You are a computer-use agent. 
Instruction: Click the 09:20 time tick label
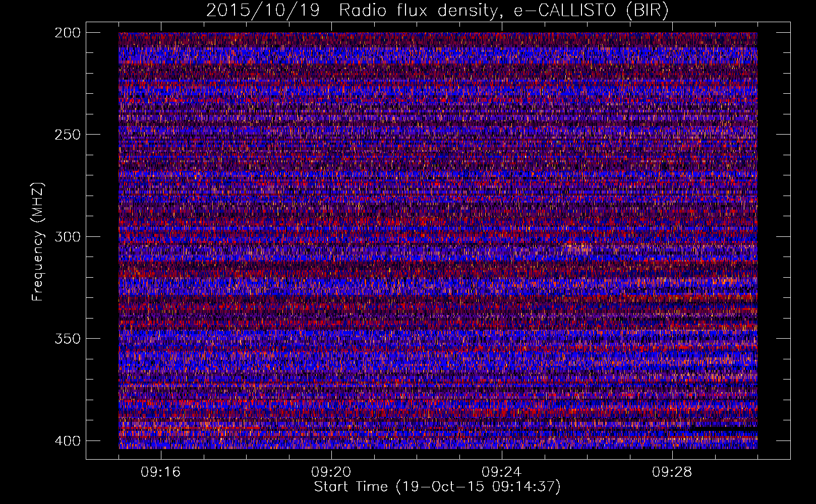[331, 472]
